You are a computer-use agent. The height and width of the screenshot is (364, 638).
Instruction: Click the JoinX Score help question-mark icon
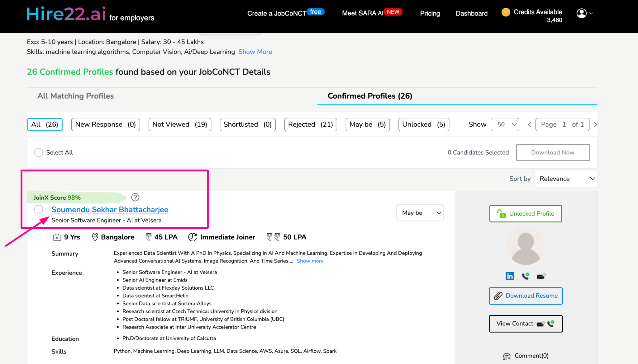[135, 197]
